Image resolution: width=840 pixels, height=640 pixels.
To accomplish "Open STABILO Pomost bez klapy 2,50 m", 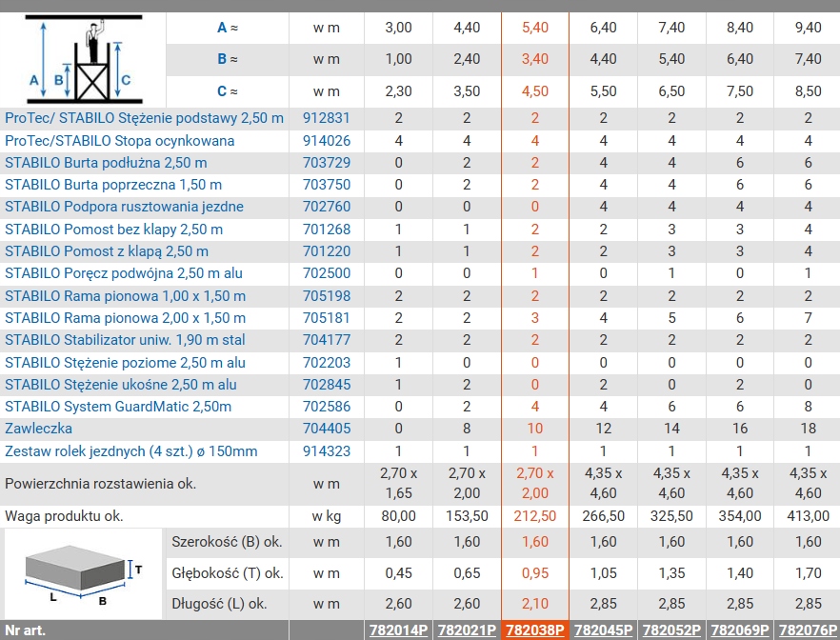I will [113, 230].
